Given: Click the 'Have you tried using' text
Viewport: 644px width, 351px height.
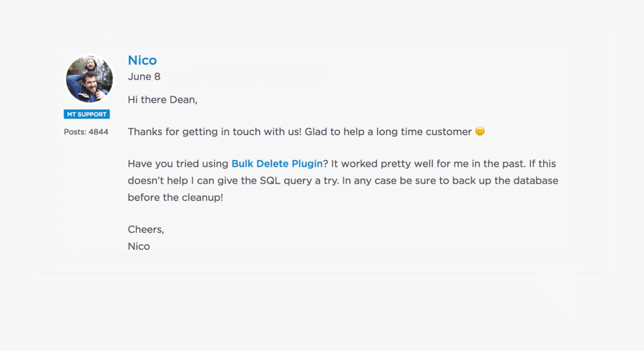Looking at the screenshot, I should click(178, 164).
